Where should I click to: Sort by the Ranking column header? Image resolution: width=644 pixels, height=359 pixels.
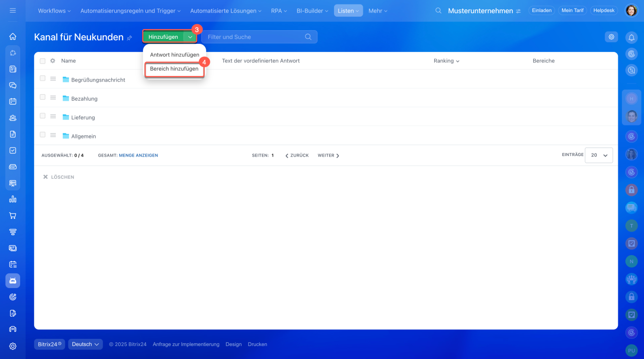[x=446, y=61]
